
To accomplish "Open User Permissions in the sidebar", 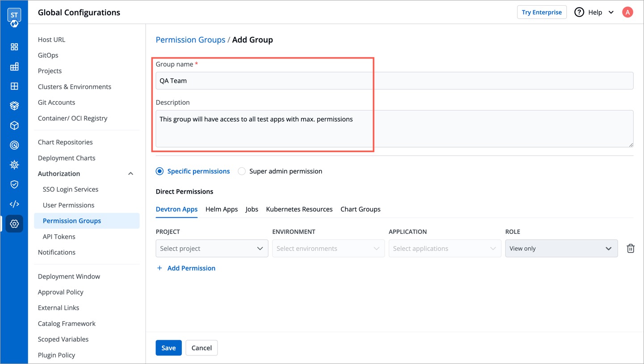I will pyautogui.click(x=68, y=205).
